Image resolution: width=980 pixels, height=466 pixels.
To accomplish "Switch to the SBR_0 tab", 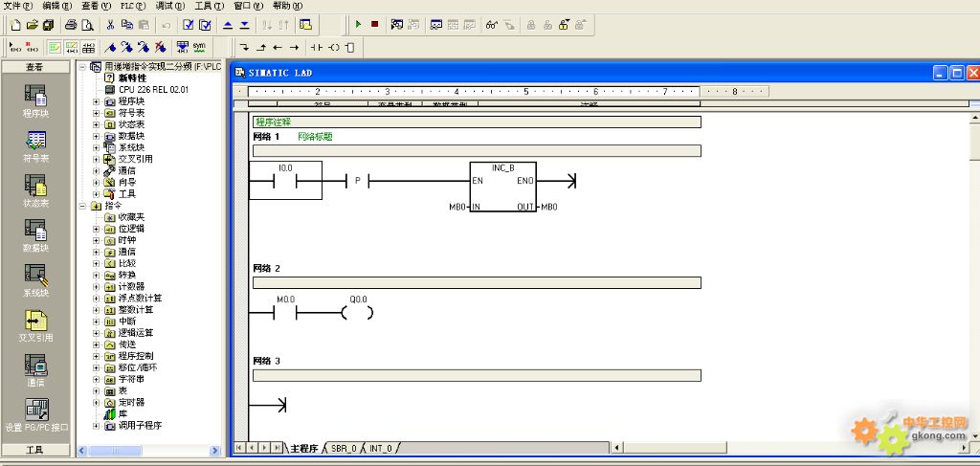I will (x=344, y=449).
